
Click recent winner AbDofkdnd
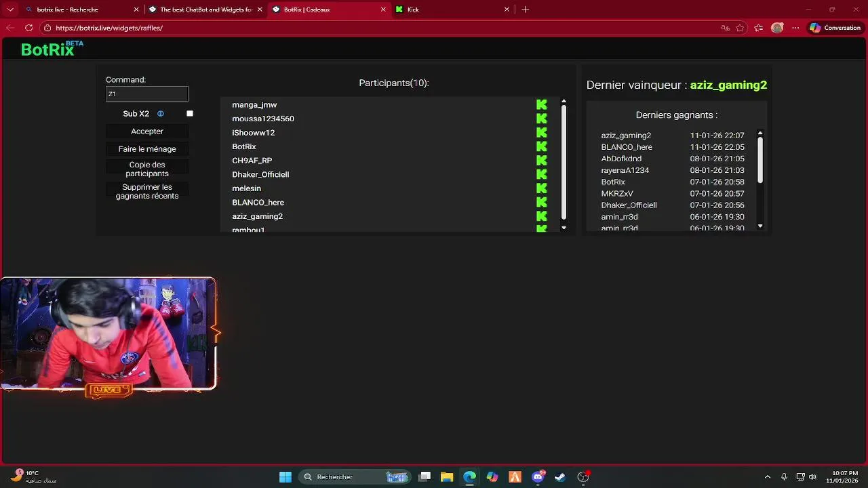click(x=621, y=159)
